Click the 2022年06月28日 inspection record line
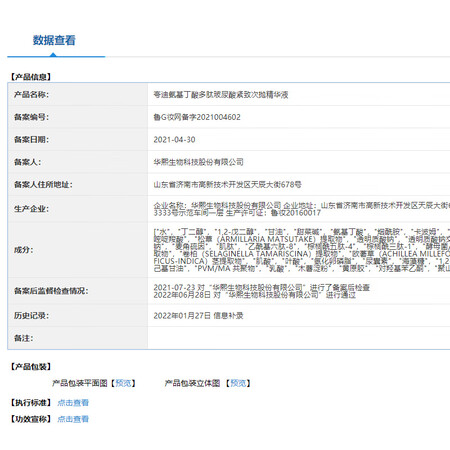The width and height of the screenshot is (450, 450). 255,295
